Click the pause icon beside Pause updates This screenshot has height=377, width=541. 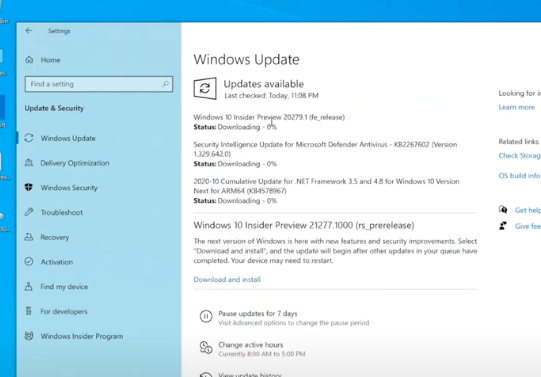(206, 316)
